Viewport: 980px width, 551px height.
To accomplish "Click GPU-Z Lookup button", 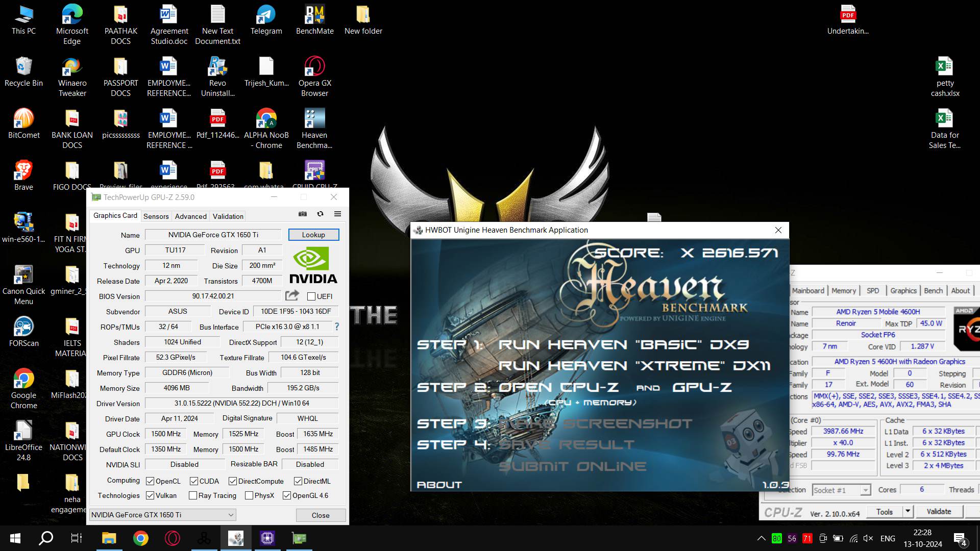I will 313,235.
